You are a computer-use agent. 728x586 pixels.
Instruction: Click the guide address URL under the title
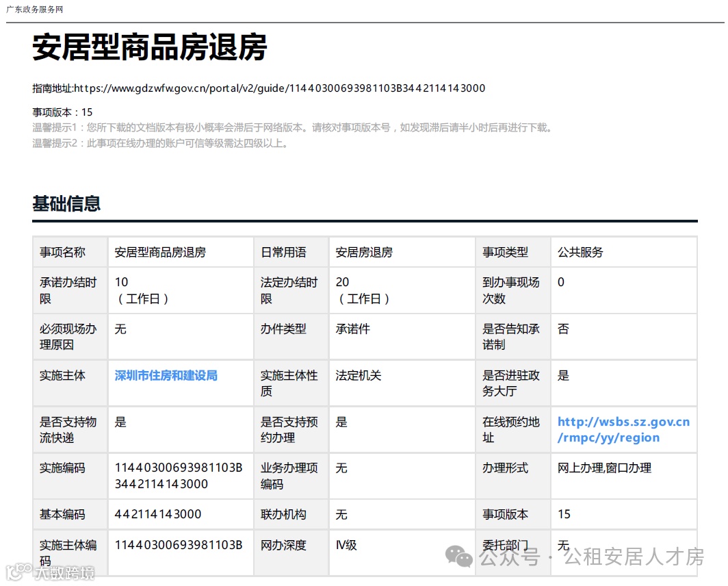279,88
